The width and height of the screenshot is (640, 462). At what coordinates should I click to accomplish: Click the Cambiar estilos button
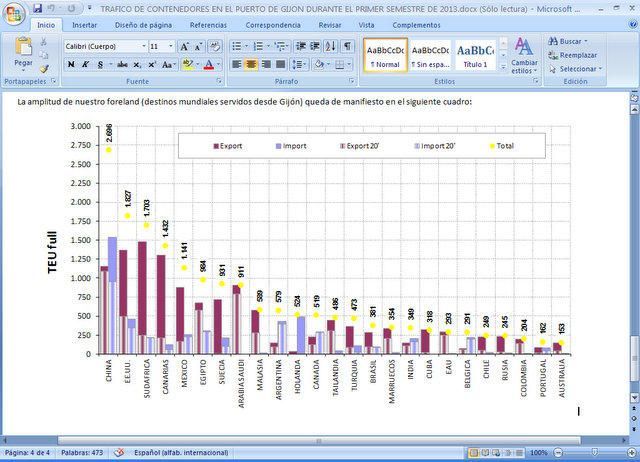tap(524, 56)
